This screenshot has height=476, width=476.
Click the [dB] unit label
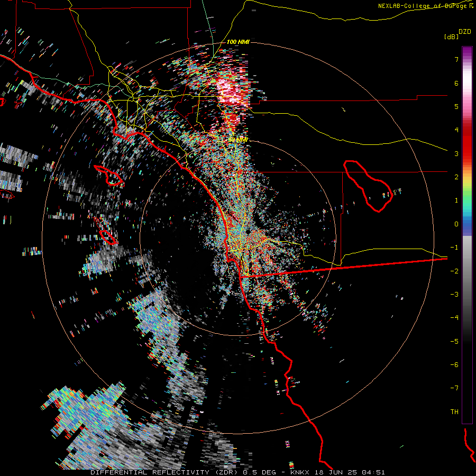(x=451, y=36)
